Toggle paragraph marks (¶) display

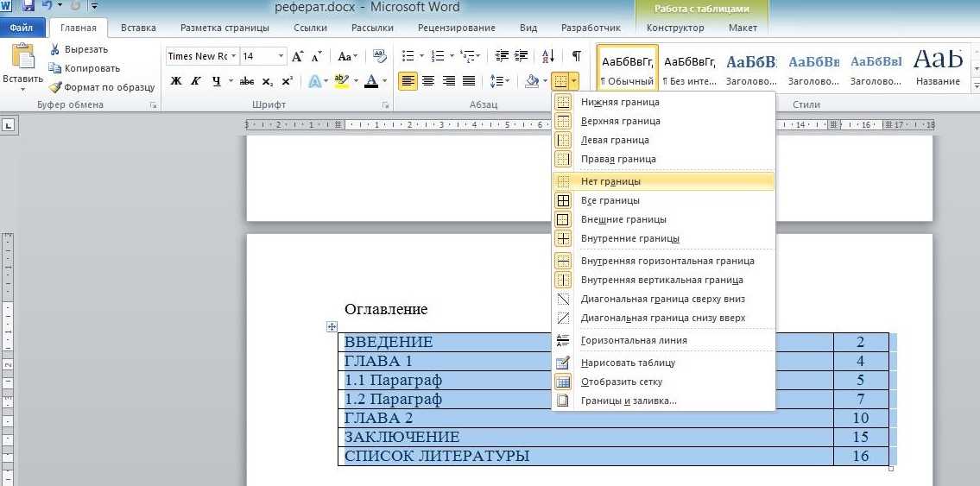click(x=576, y=56)
